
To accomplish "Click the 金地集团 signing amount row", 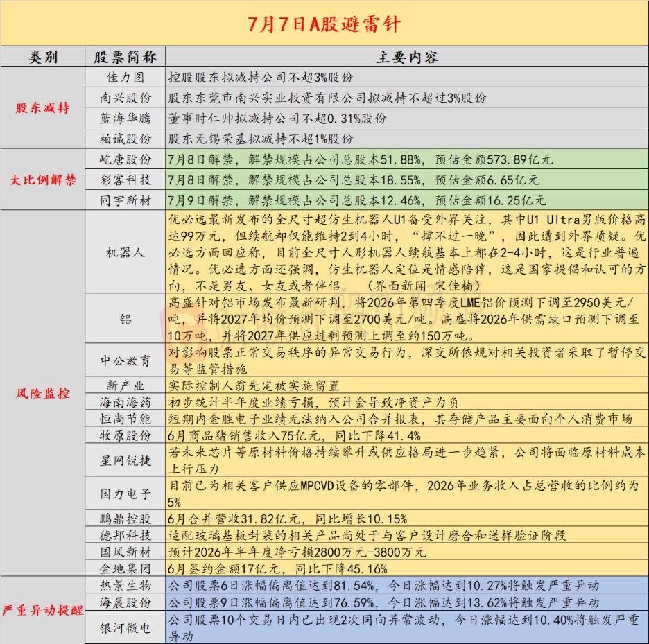I will (407, 568).
